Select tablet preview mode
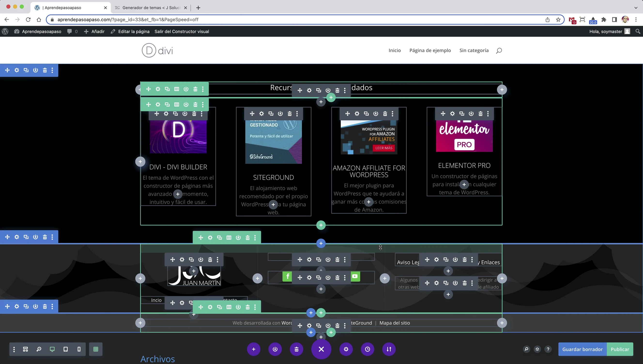Image resolution: width=643 pixels, height=364 pixels. pos(66,349)
